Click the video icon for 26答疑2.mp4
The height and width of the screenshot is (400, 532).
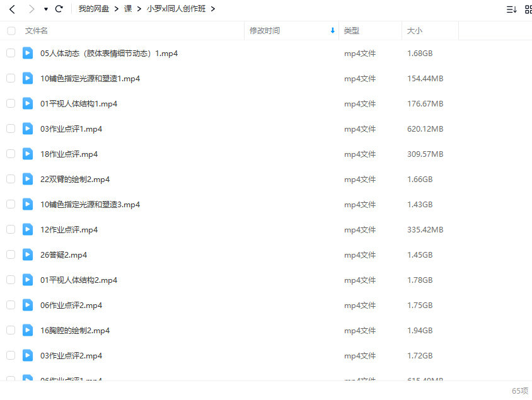(28, 254)
